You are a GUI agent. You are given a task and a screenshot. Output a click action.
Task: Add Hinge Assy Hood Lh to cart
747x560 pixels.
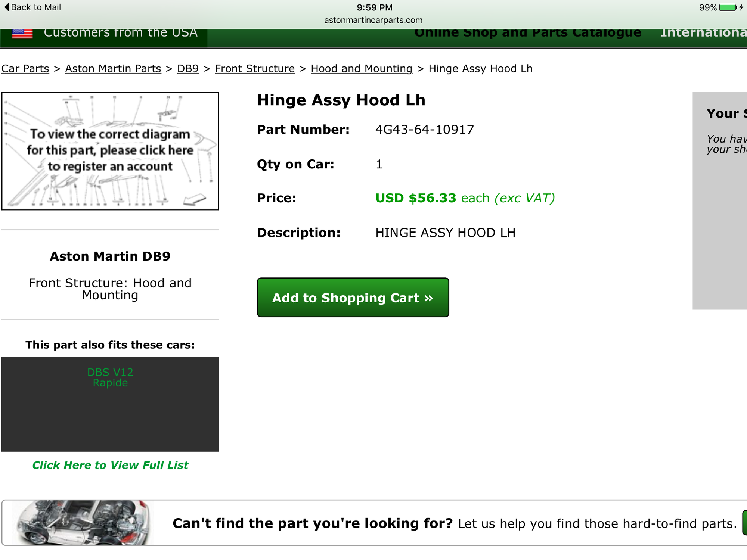353,298
